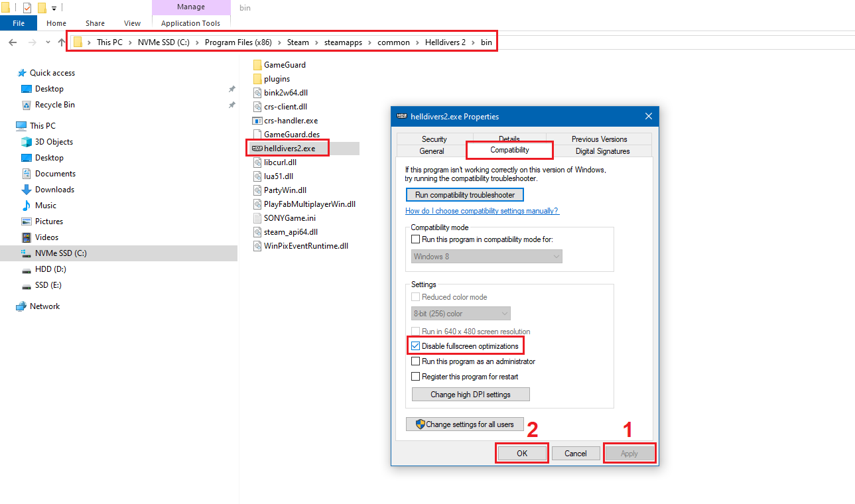Click the icon in the Properties dialog title bar
Viewport: 855px width, 504px height.
pos(401,116)
